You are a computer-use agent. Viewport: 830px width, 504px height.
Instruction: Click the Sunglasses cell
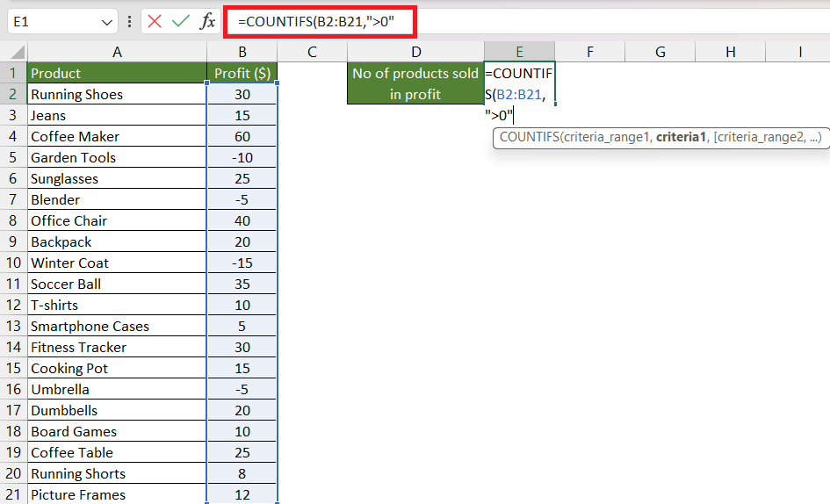[117, 178]
